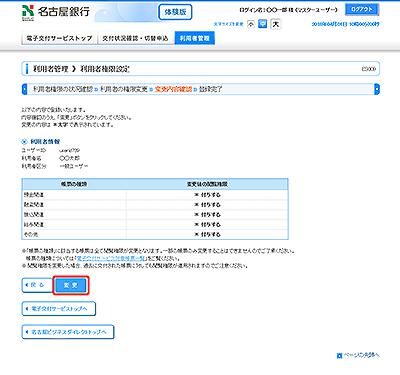Click left arrow handle of step bar
Image resolution: width=400 pixels, height=375 pixels.
click(x=24, y=89)
